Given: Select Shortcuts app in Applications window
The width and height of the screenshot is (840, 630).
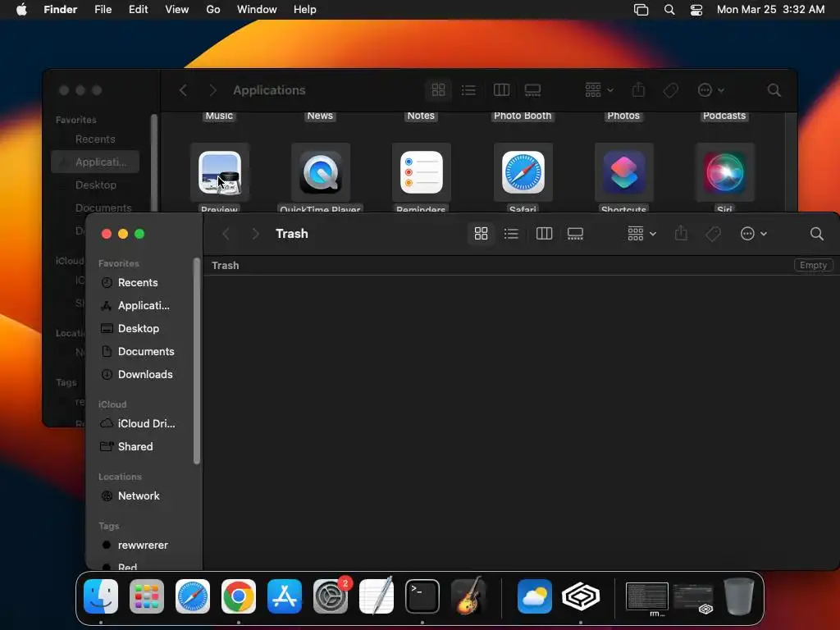Looking at the screenshot, I should pos(623,172).
